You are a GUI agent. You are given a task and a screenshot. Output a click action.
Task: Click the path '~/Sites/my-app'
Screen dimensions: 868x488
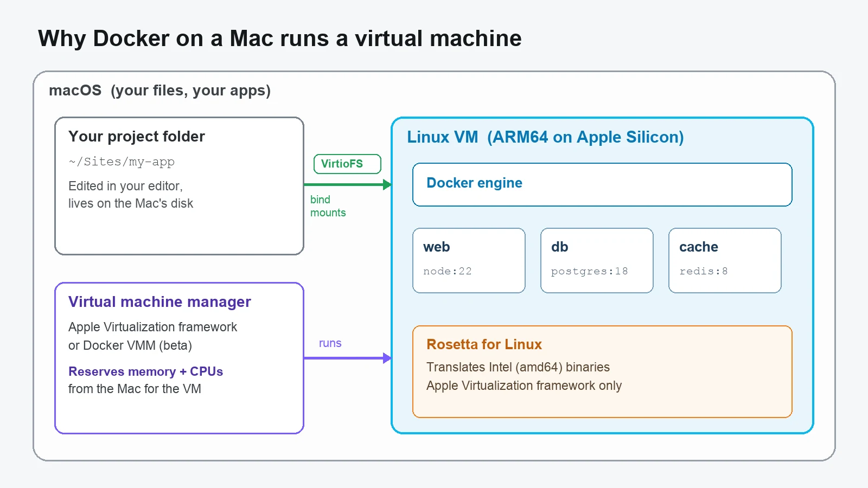[122, 162]
